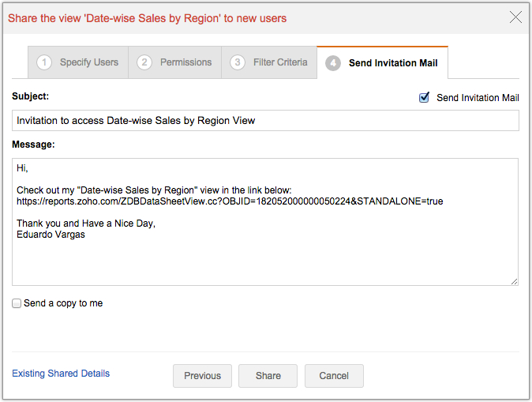Screen dimensions: 532x402
Task: Click the message box resize handle
Action: coord(514,280)
